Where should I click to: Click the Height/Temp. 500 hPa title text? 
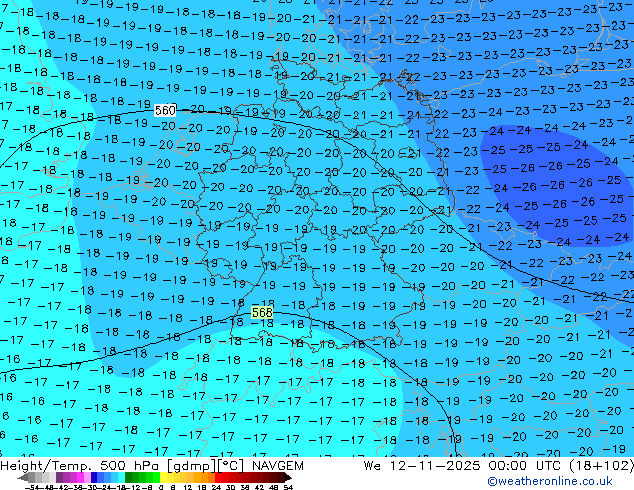click(82, 466)
